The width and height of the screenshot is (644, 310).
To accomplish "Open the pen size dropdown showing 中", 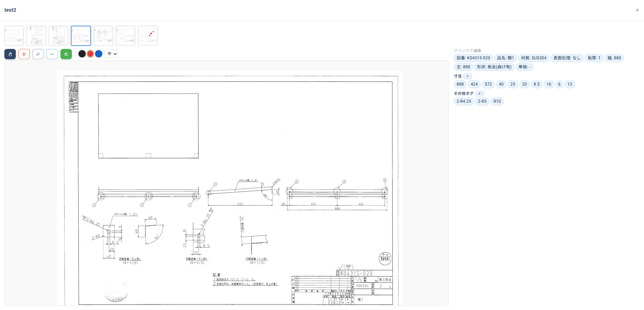I will [x=111, y=54].
